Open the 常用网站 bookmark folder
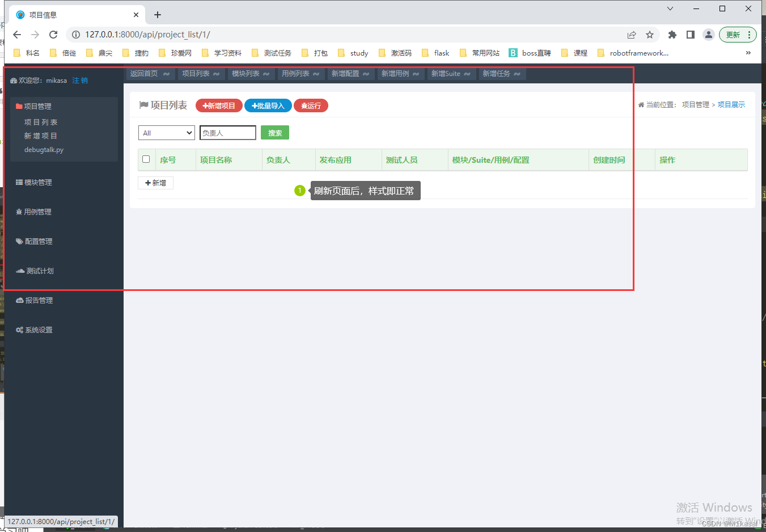 pyautogui.click(x=480, y=53)
